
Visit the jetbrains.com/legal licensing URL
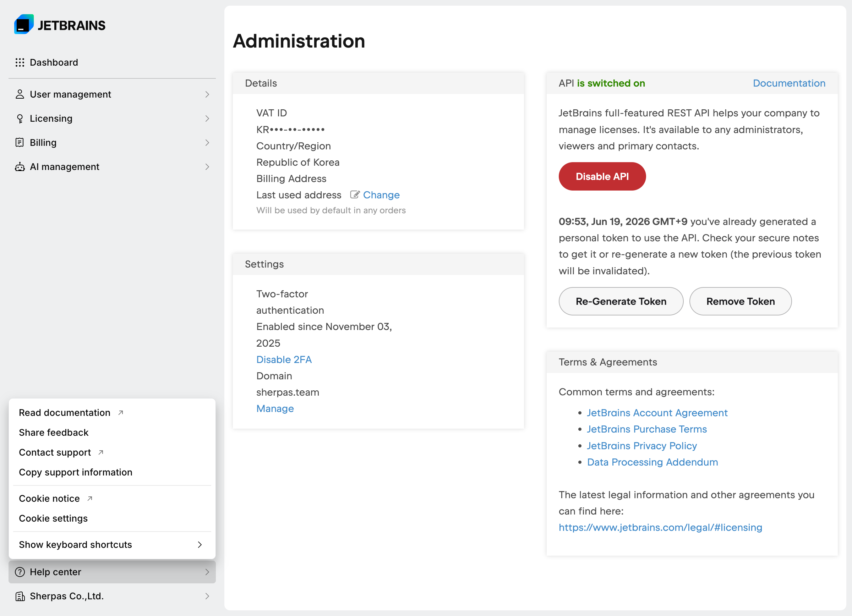660,527
